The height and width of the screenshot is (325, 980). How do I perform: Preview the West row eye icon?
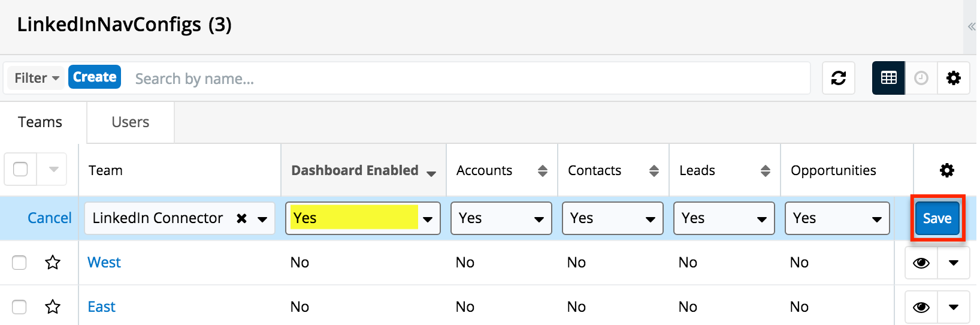click(x=921, y=263)
